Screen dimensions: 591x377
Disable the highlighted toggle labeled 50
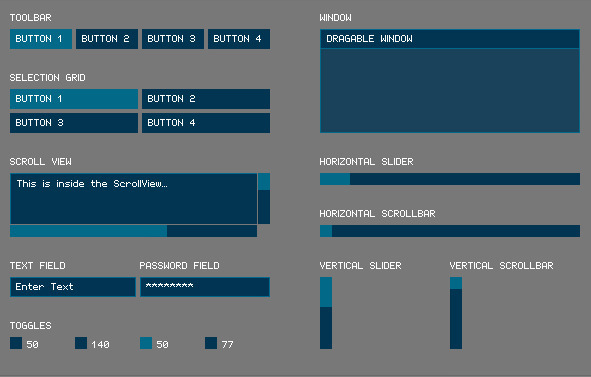pyautogui.click(x=146, y=343)
